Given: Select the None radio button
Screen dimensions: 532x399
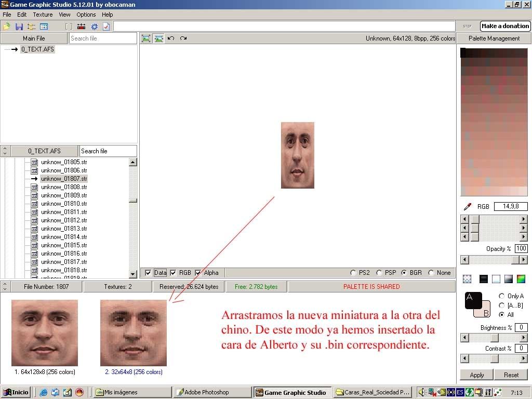Looking at the screenshot, I should pyautogui.click(x=431, y=273).
